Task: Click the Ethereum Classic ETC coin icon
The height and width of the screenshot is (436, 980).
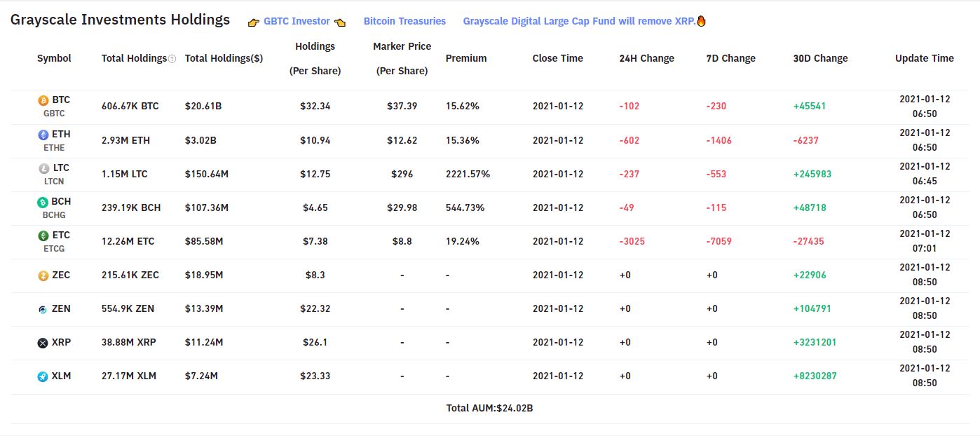Action: coord(43,236)
